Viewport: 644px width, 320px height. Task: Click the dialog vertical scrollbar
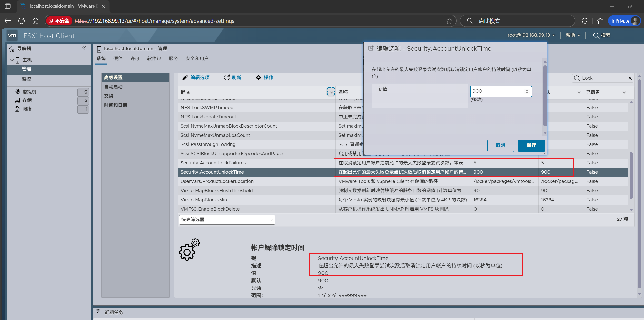click(545, 96)
